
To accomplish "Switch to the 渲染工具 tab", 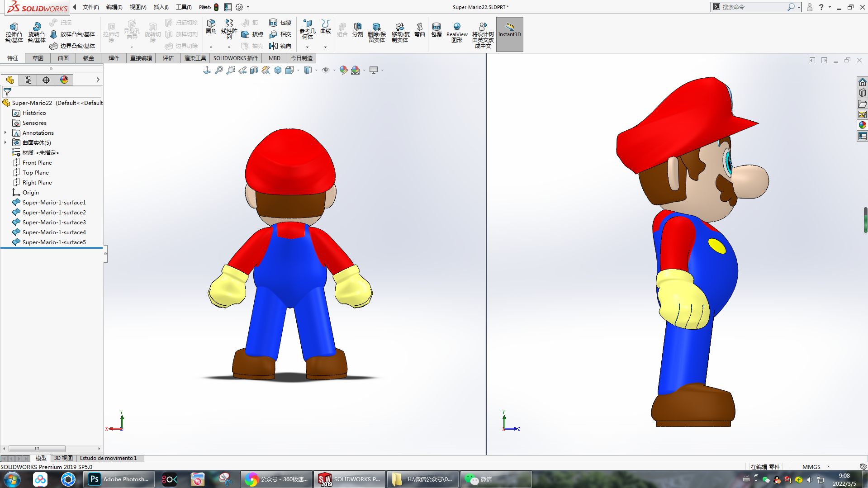I will coord(195,58).
